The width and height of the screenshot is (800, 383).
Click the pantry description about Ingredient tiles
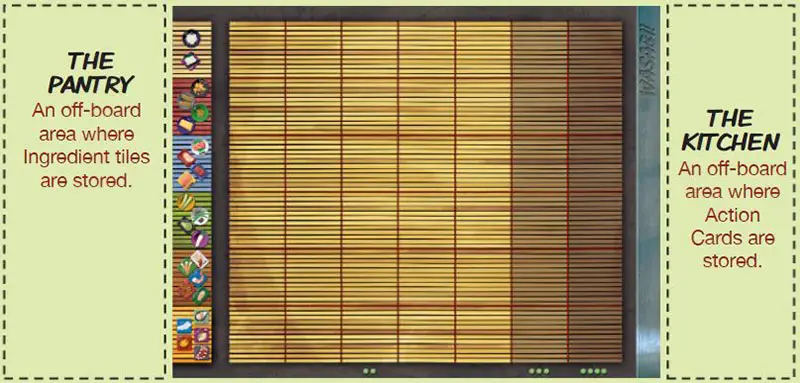coord(87,145)
